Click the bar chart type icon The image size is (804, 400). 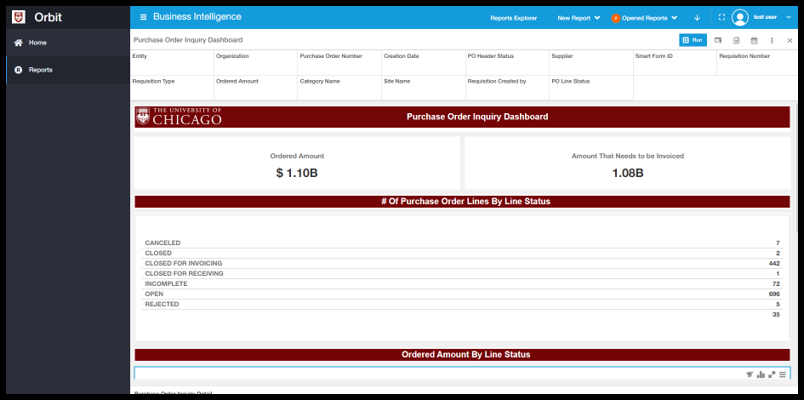[760, 375]
